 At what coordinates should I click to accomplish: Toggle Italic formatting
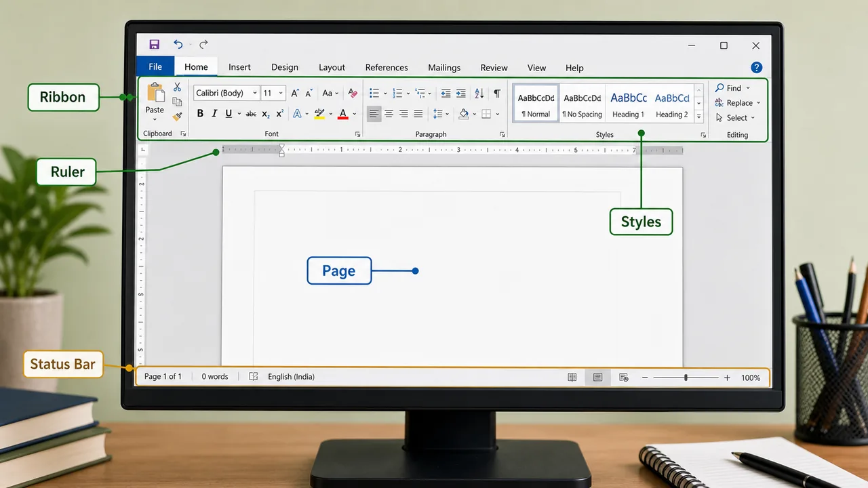pos(214,114)
